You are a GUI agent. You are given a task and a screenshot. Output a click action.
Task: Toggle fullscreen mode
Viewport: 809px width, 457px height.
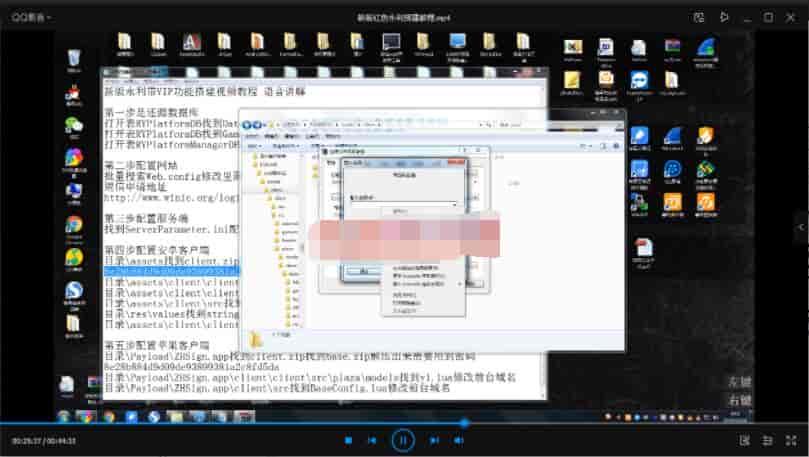[791, 440]
